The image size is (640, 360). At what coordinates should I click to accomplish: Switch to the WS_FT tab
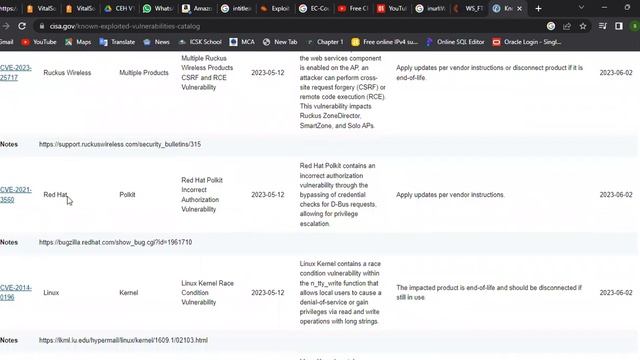[469, 8]
